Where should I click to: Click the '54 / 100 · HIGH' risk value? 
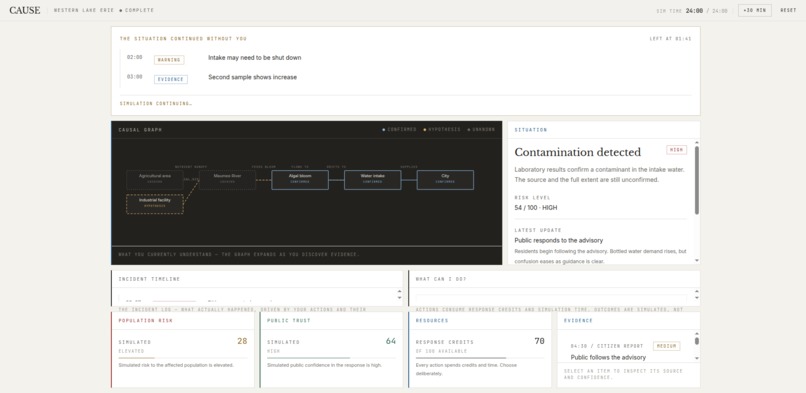click(x=536, y=208)
